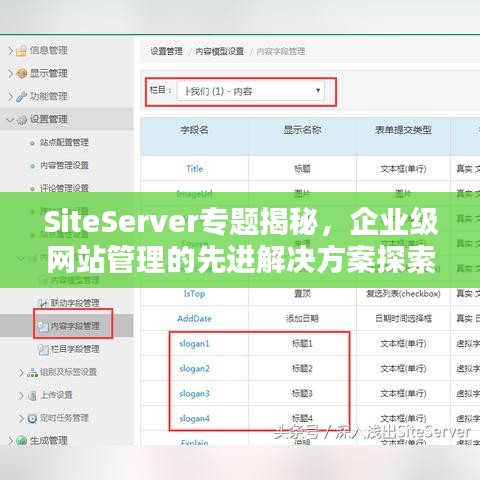
Task: Click the 标题2 display name cell
Action: pyautogui.click(x=302, y=369)
